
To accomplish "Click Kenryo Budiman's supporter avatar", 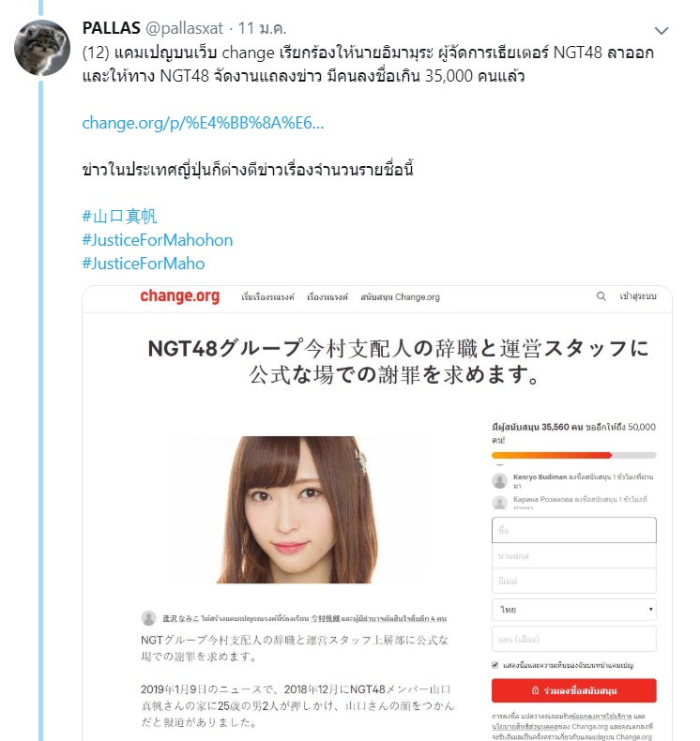I will point(499,480).
